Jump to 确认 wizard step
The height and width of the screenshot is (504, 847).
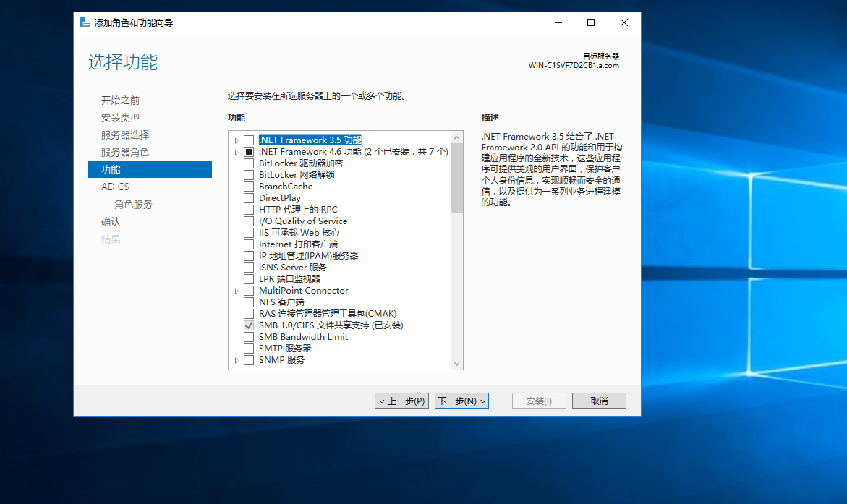(x=110, y=221)
